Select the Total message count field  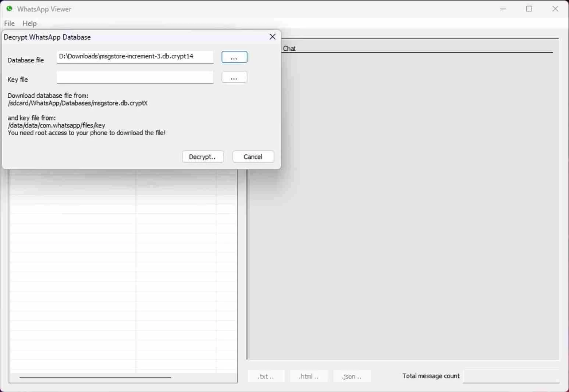click(511, 376)
